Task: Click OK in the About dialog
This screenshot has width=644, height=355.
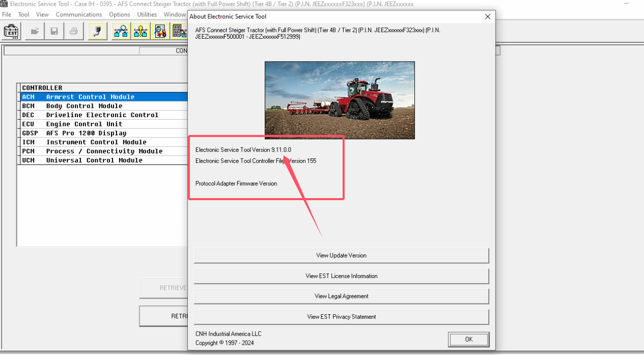Action: (x=469, y=339)
